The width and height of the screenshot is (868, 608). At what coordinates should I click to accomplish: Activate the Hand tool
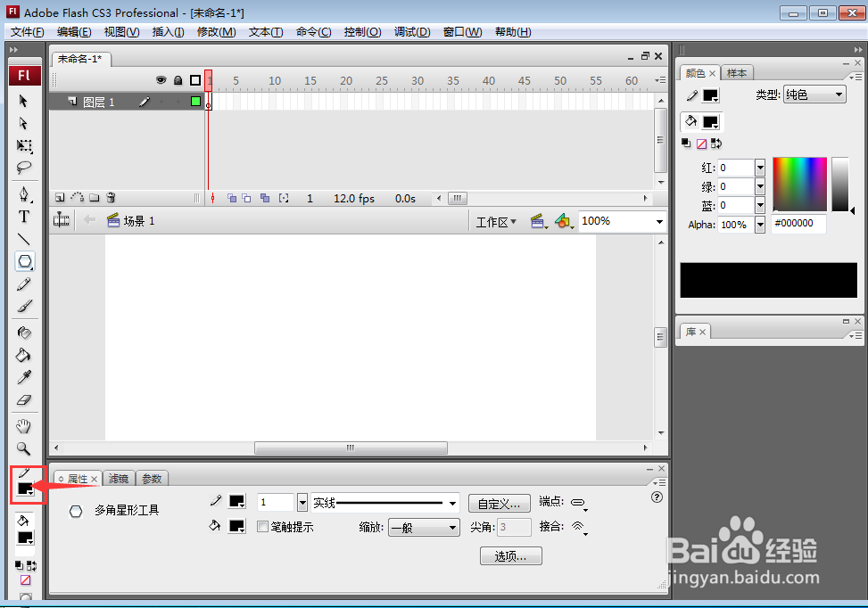(x=24, y=426)
